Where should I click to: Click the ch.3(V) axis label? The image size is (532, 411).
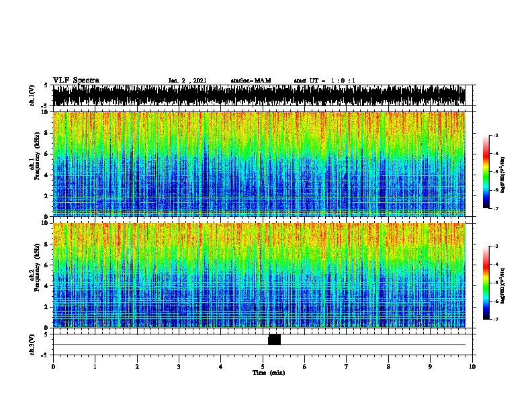coord(32,345)
